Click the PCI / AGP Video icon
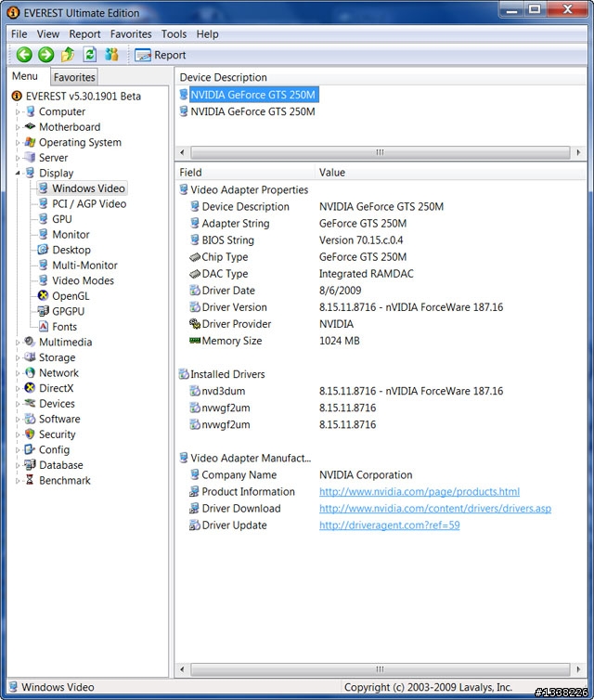The width and height of the screenshot is (594, 700). [x=43, y=203]
